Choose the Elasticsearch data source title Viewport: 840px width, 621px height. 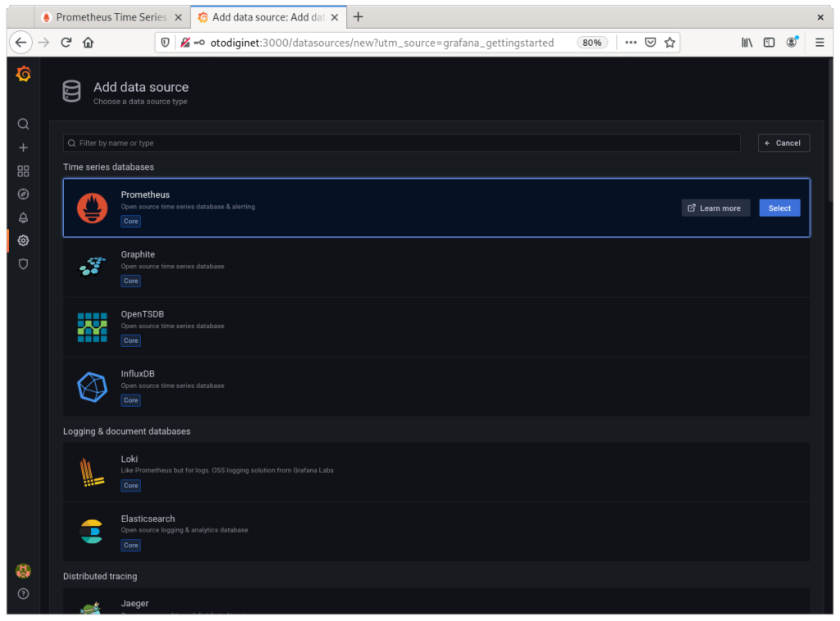pyautogui.click(x=148, y=518)
